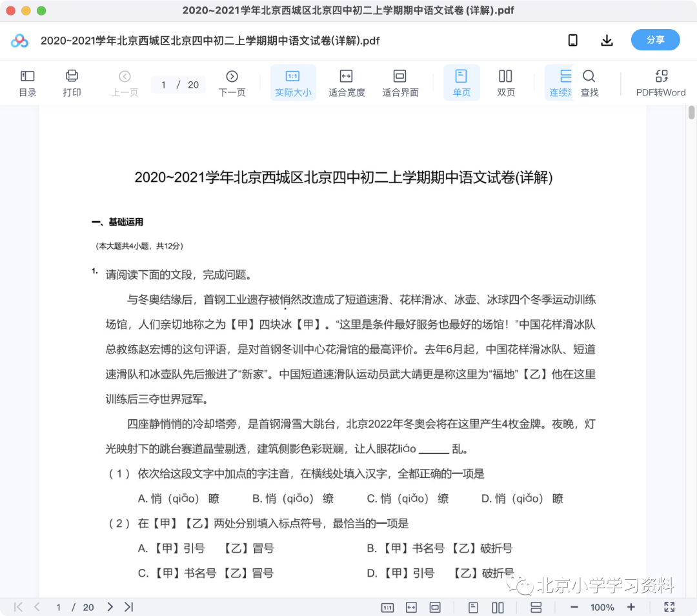Click double page icon in bottom bar
This screenshot has width=697, height=616.
(x=498, y=607)
